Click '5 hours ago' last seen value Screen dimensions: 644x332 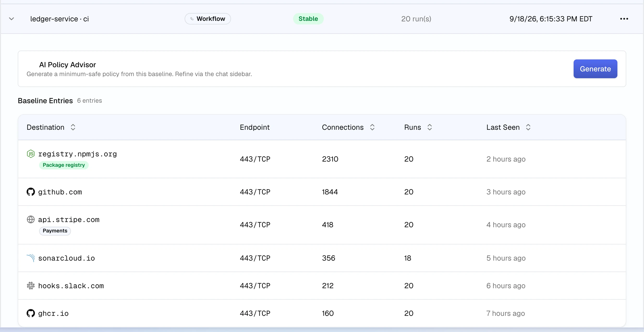click(x=506, y=258)
